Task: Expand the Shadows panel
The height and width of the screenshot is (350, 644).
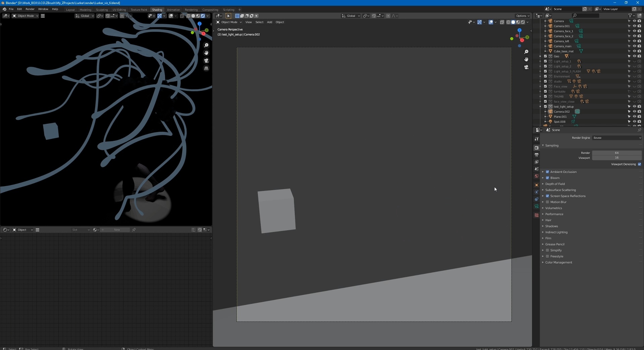Action: [551, 226]
